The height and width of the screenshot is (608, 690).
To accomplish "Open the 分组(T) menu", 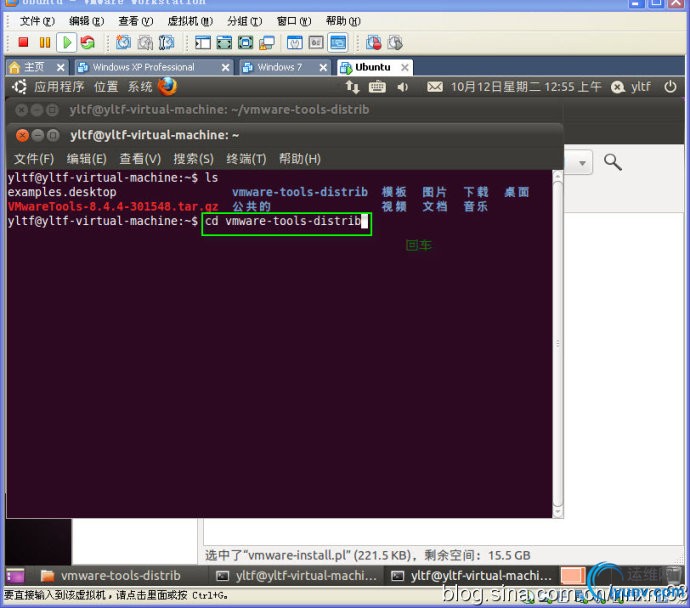I will [x=244, y=21].
